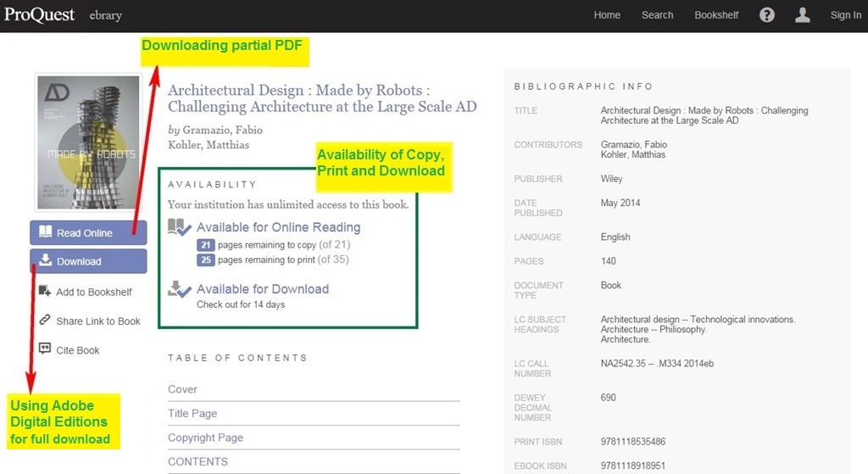
Task: Click Kohler, Matthias in Bibliographic Info
Action: pos(632,154)
